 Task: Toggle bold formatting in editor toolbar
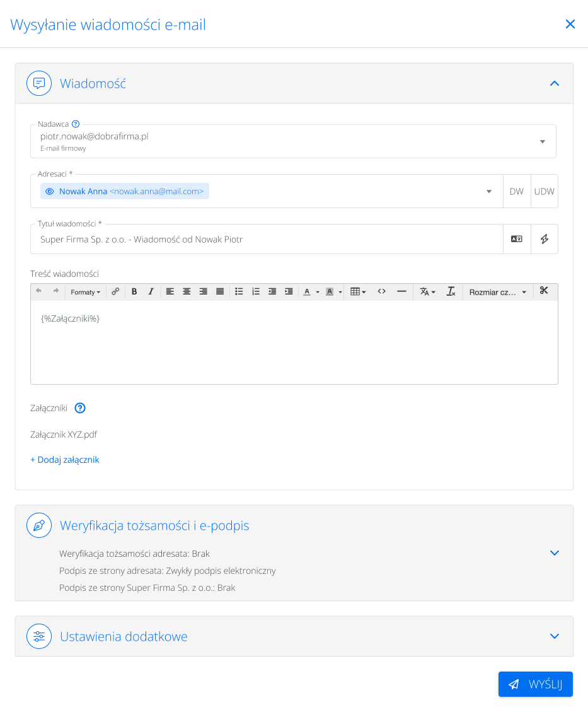pos(134,292)
